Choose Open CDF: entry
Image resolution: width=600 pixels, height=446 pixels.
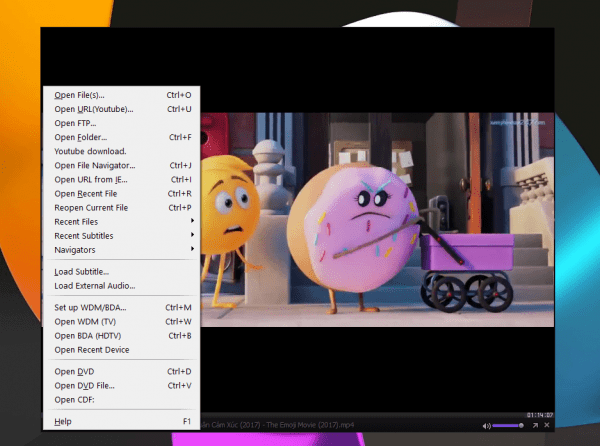(x=122, y=400)
